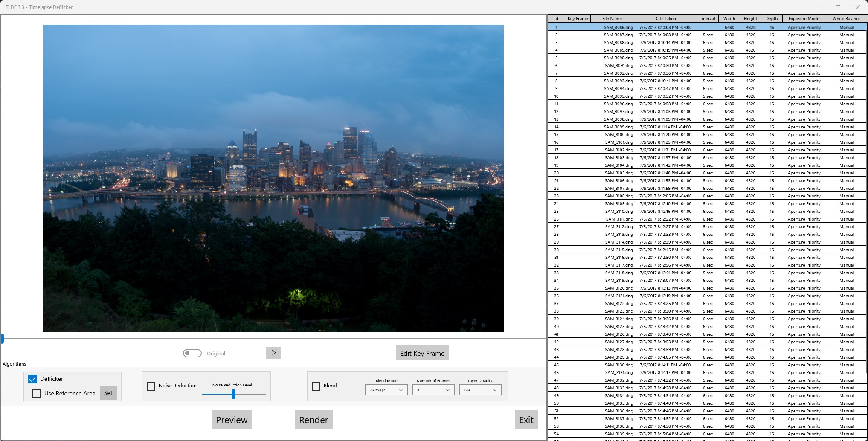
Task: Open the Blend Mode Average dropdown
Action: [x=386, y=390]
